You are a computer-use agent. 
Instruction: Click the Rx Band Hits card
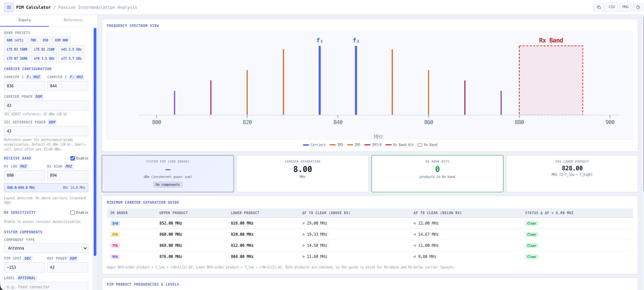point(437,174)
